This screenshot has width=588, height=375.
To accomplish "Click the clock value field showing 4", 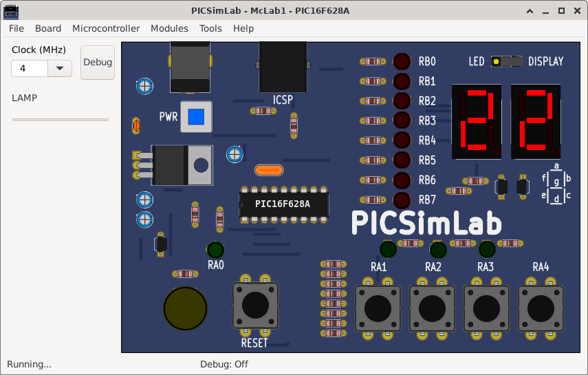I will 30,68.
